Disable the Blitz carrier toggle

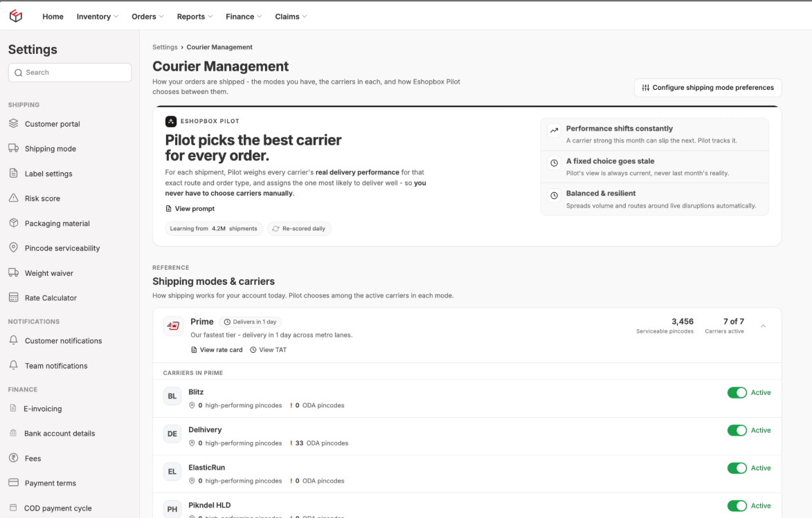point(737,392)
